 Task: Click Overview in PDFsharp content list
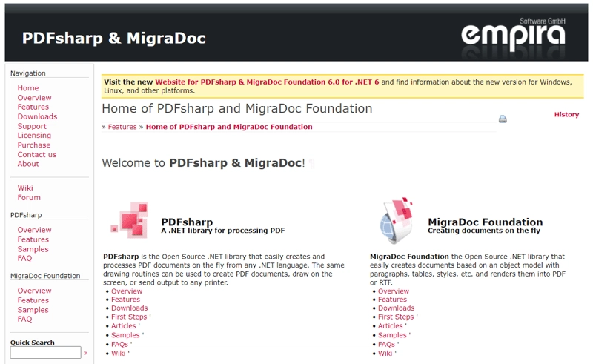(x=127, y=291)
